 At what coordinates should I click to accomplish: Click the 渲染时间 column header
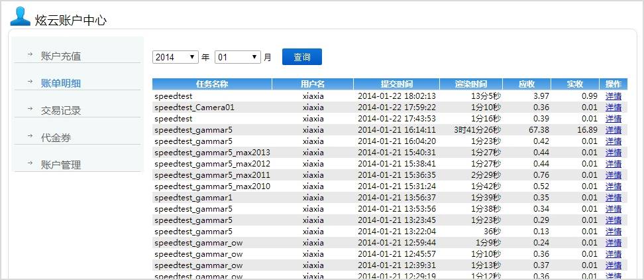click(x=471, y=84)
